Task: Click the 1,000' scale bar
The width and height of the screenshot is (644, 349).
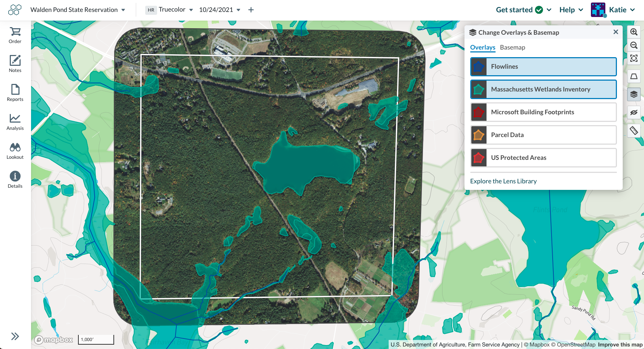Action: pos(96,340)
